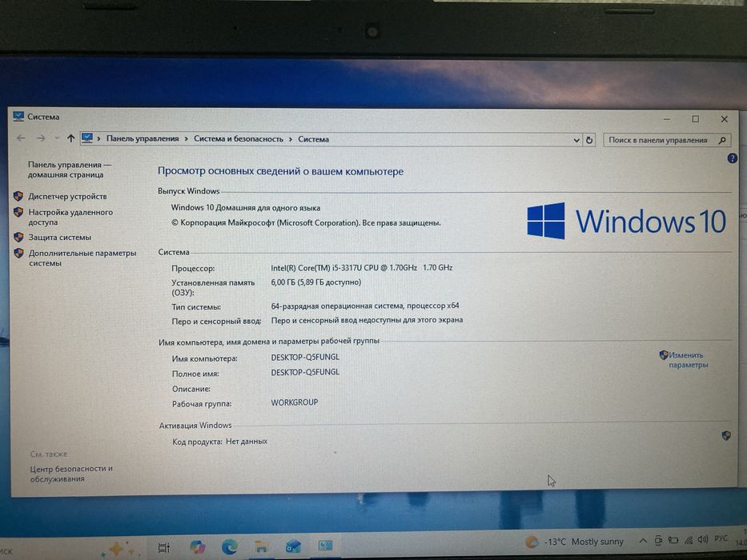Image resolution: width=747 pixels, height=560 pixels.
Task: Click Код продукта: Нет данных text
Action: [x=219, y=442]
